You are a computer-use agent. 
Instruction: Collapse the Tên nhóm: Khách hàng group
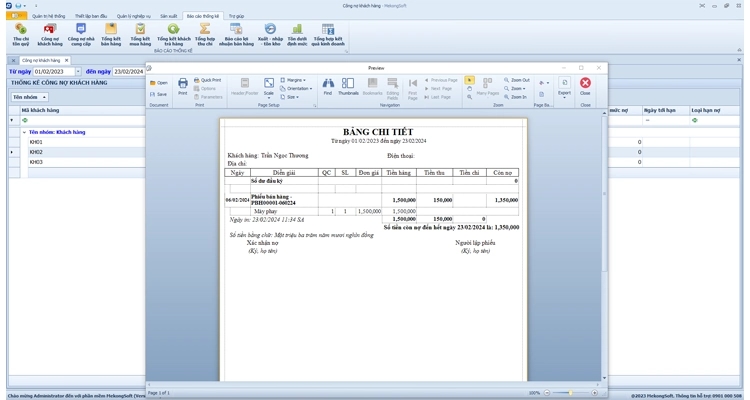[x=24, y=132]
